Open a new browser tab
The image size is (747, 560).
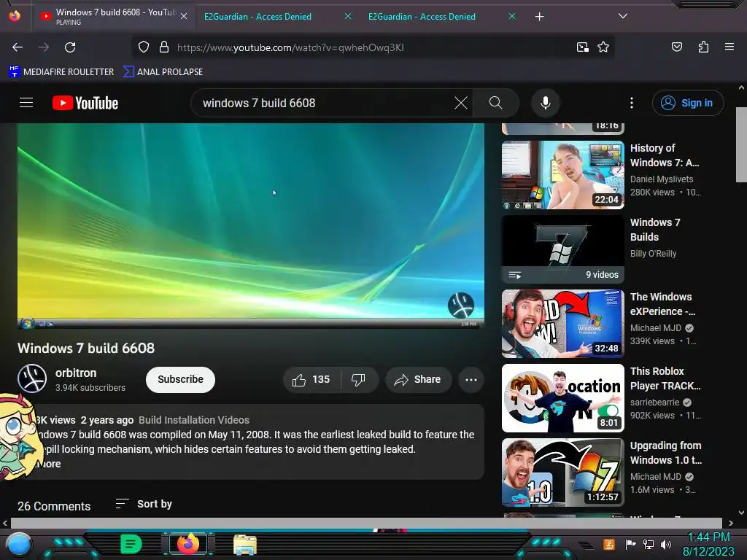coord(539,17)
